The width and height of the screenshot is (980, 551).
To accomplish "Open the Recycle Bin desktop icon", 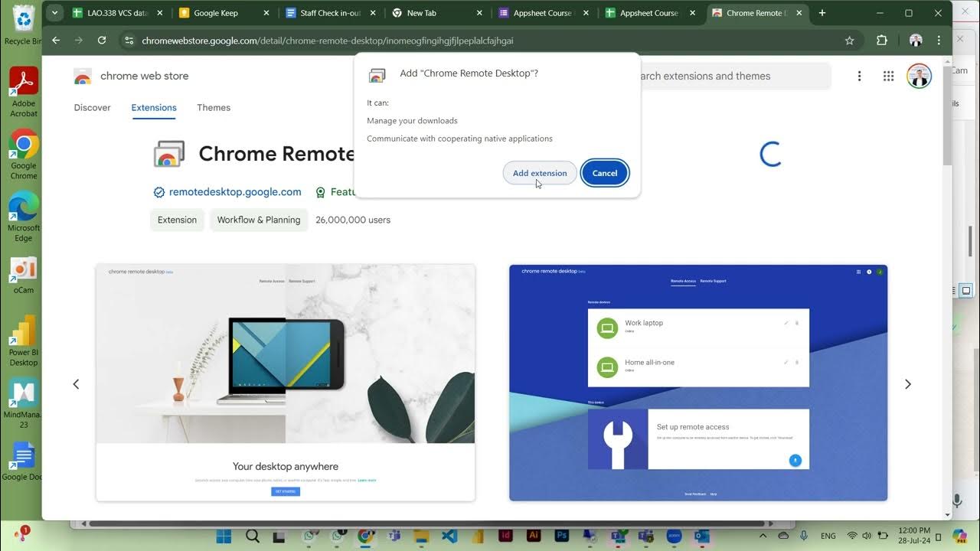I will pyautogui.click(x=24, y=23).
